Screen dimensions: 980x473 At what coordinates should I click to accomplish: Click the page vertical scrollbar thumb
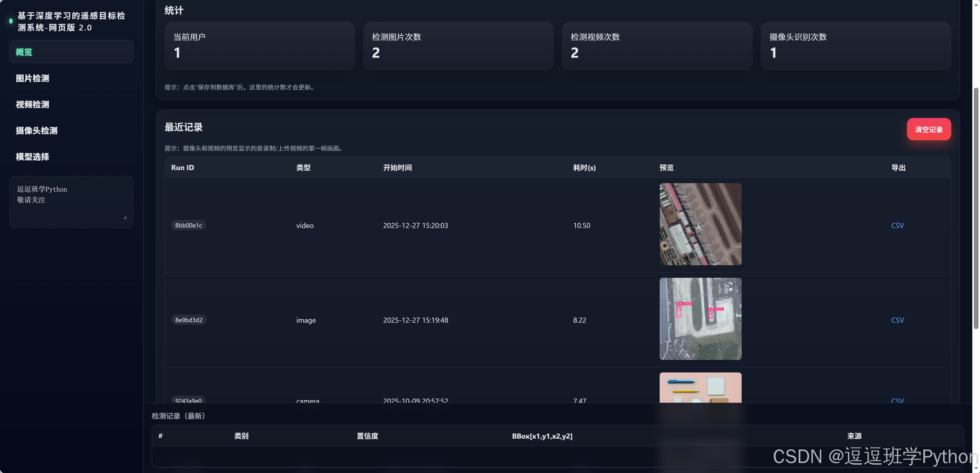point(976,208)
